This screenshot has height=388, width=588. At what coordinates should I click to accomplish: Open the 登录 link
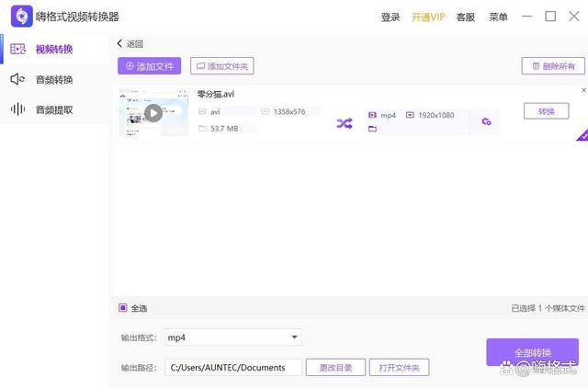coord(390,17)
